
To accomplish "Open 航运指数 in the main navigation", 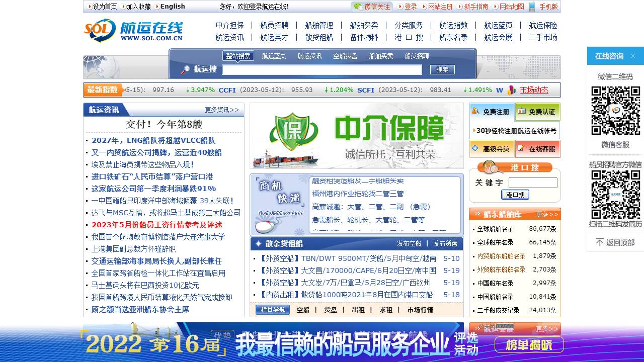I will [453, 25].
